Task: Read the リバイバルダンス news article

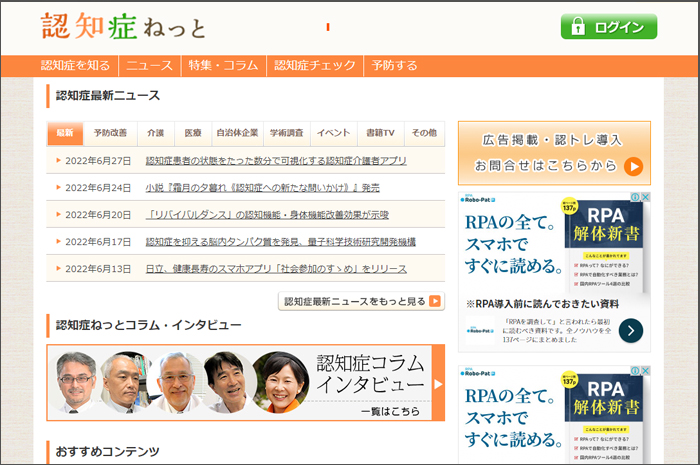Action: [x=267, y=215]
